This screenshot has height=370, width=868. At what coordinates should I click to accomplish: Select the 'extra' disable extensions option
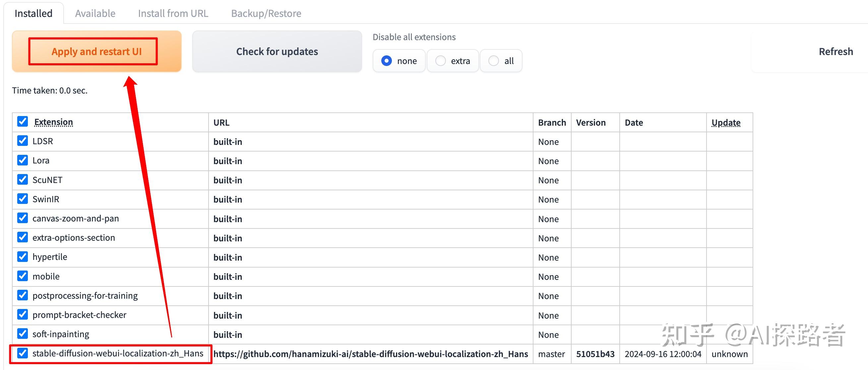pos(440,61)
